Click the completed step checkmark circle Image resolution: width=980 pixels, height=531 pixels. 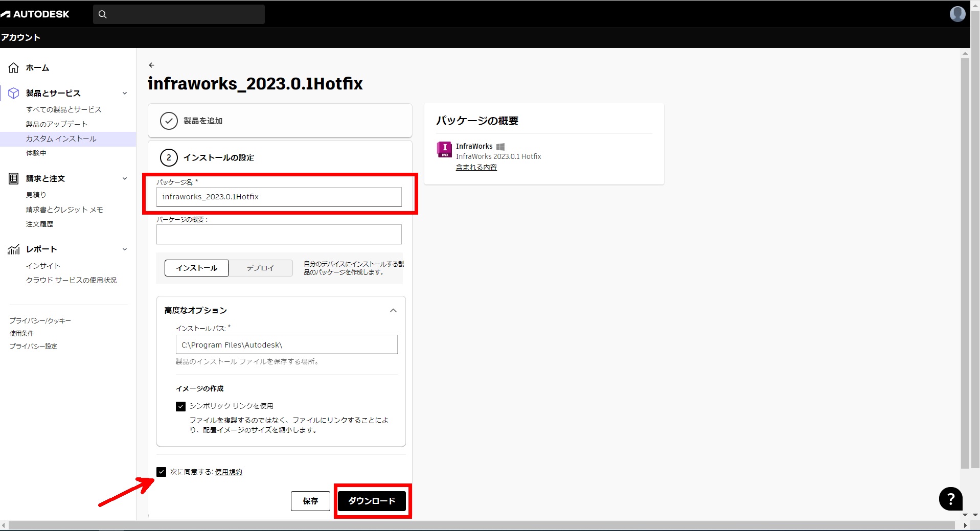click(169, 121)
